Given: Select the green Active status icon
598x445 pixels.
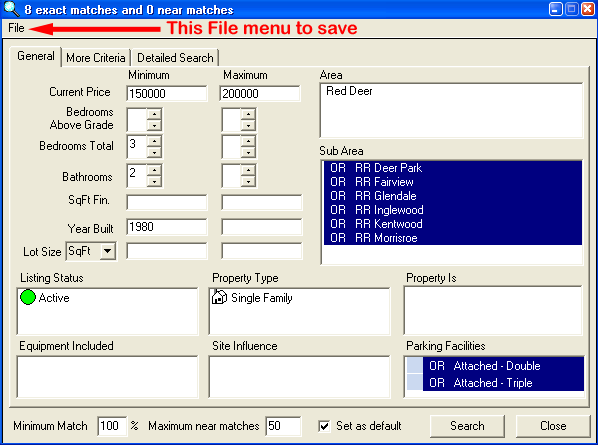Looking at the screenshot, I should (x=28, y=297).
